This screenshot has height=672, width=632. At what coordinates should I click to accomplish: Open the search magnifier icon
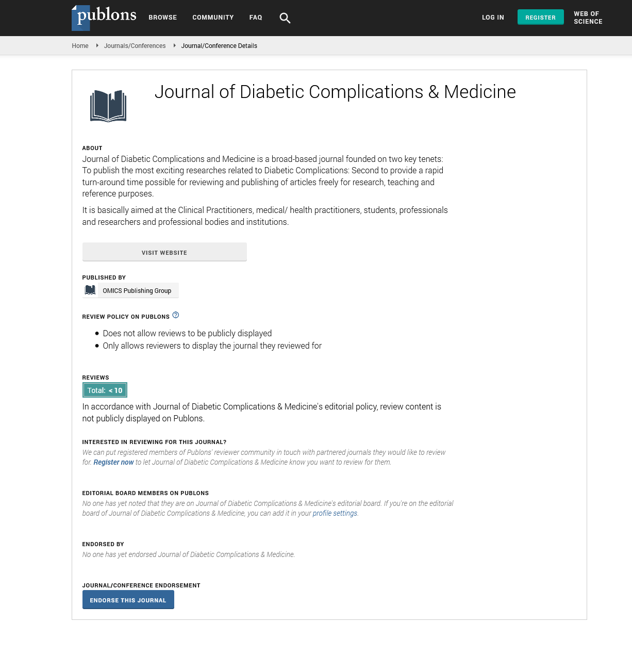click(x=285, y=18)
